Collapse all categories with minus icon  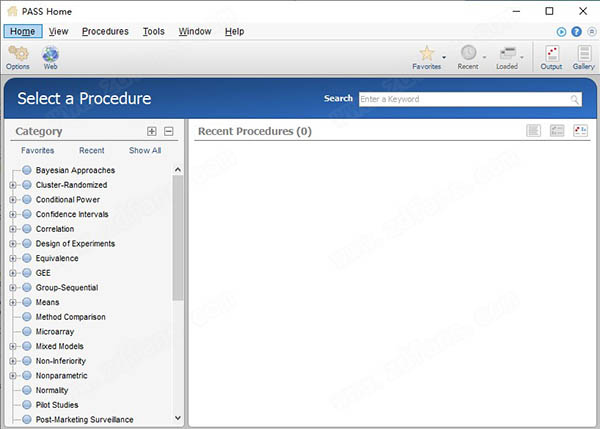[x=168, y=131]
